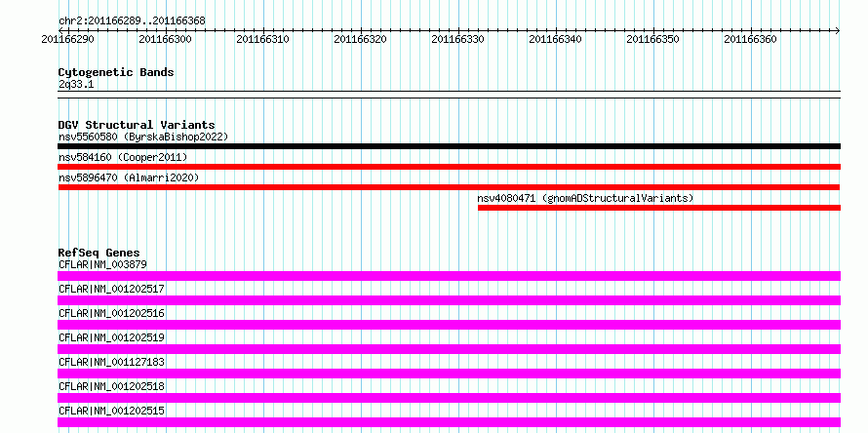
Task: Click ruler position 201166340
Action: tap(555, 39)
